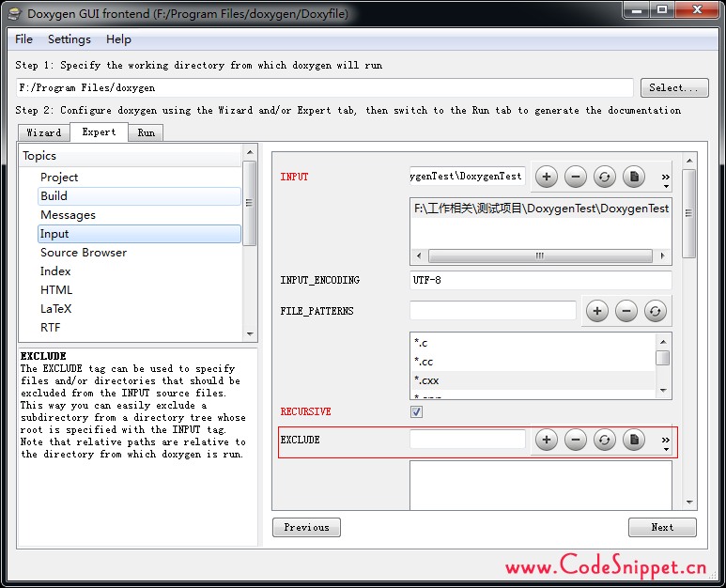Expand the INPUT toolbar overflow chevron
The width and height of the screenshot is (726, 588).
tap(665, 180)
